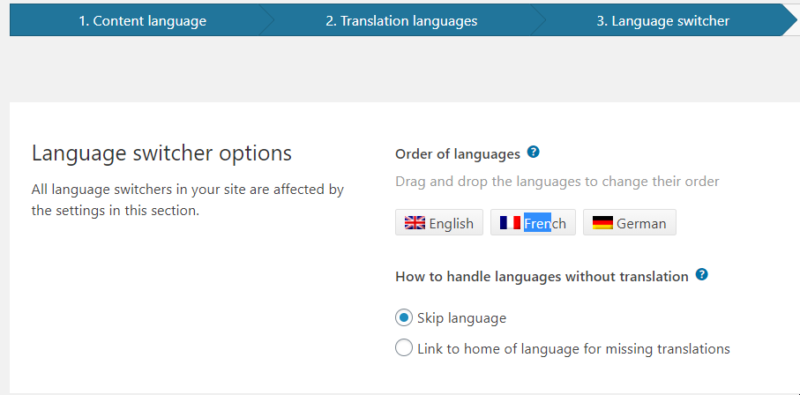
Task: Click the 'Skip language' label text
Action: coord(462,318)
